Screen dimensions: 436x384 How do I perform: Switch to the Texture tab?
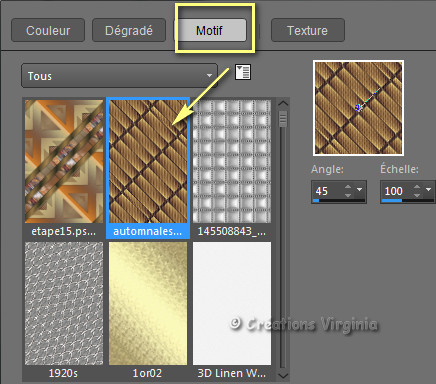308,30
